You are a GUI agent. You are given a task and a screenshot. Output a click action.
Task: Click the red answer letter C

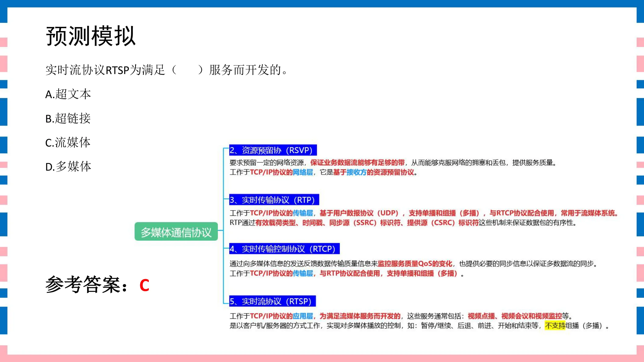point(144,286)
